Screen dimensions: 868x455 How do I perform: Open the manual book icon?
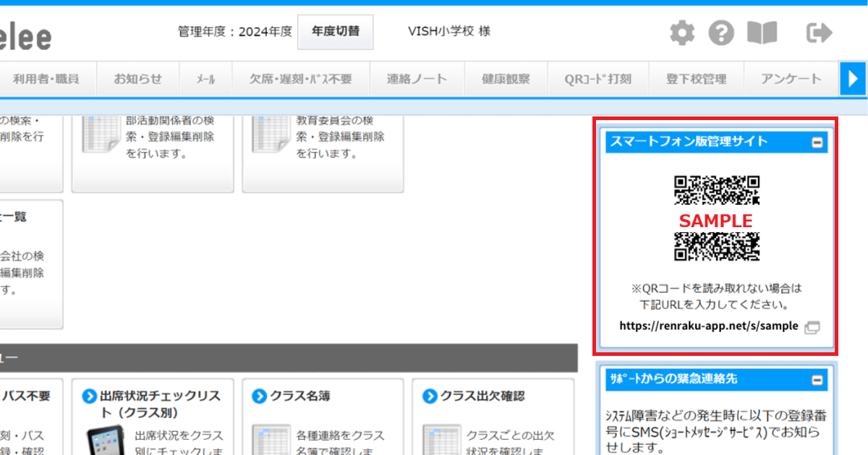762,33
